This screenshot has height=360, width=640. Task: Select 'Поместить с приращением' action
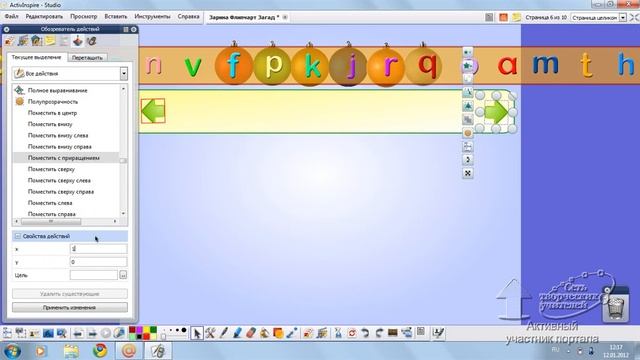(x=64, y=158)
